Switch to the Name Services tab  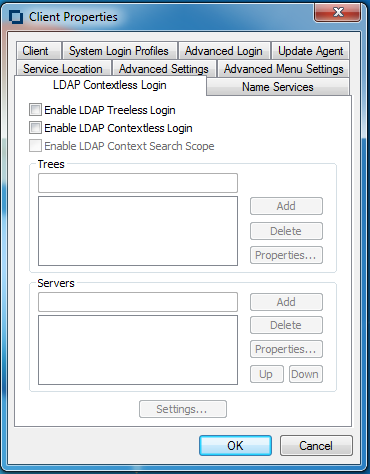coord(278,87)
